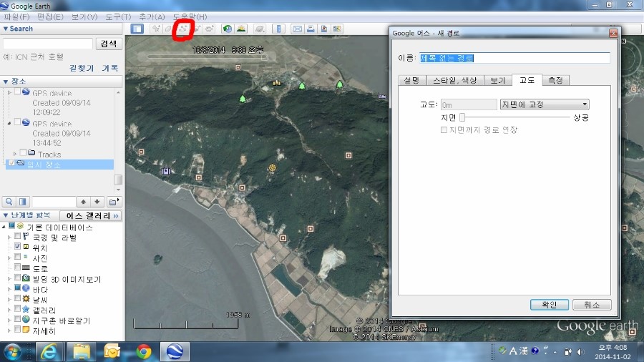Open the 편집(E) menu

click(x=50, y=17)
